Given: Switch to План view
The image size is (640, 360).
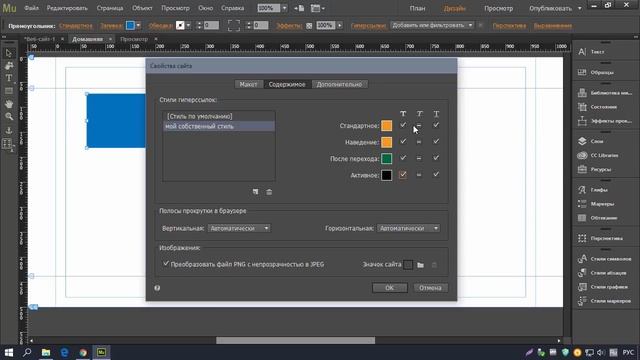Looking at the screenshot, I should point(417,8).
